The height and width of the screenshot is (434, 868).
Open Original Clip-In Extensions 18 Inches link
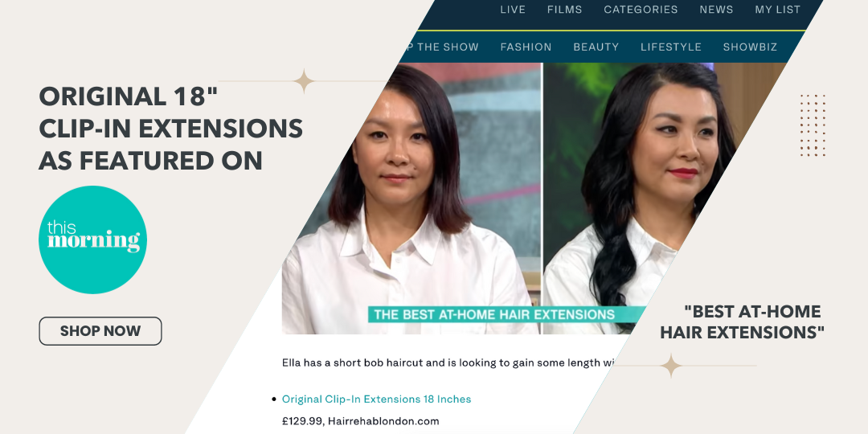coord(376,399)
